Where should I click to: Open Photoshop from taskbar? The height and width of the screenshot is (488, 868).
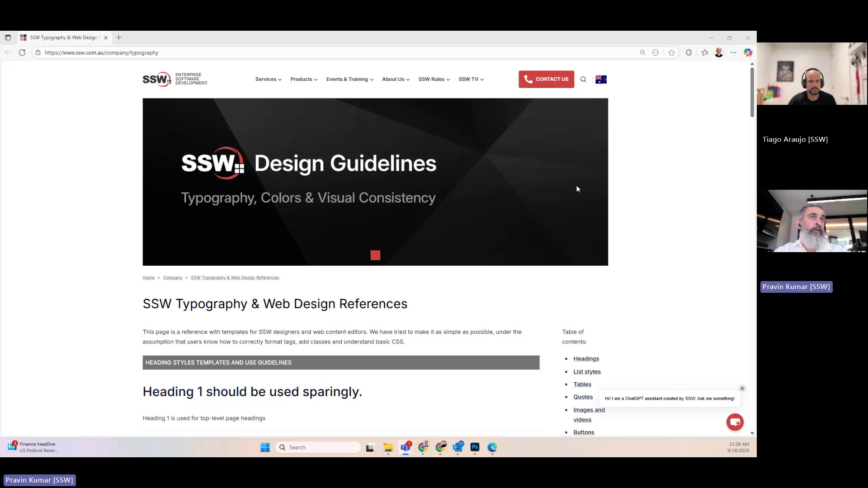[475, 447]
